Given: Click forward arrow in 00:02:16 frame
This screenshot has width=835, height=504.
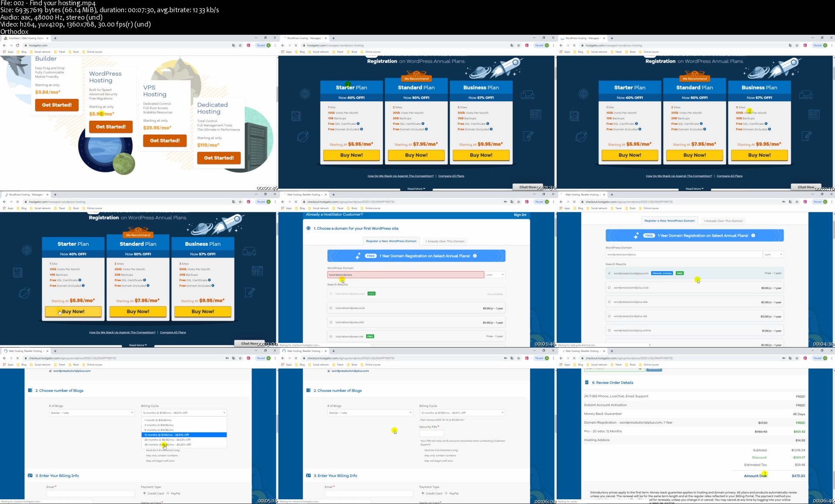Looking at the screenshot, I should point(568,45).
